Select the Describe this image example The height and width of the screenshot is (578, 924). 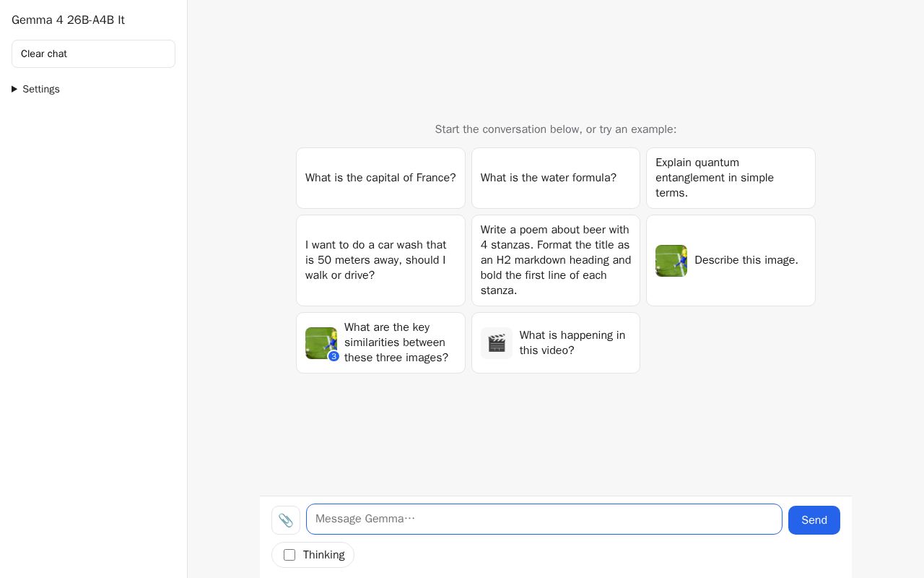coord(731,260)
